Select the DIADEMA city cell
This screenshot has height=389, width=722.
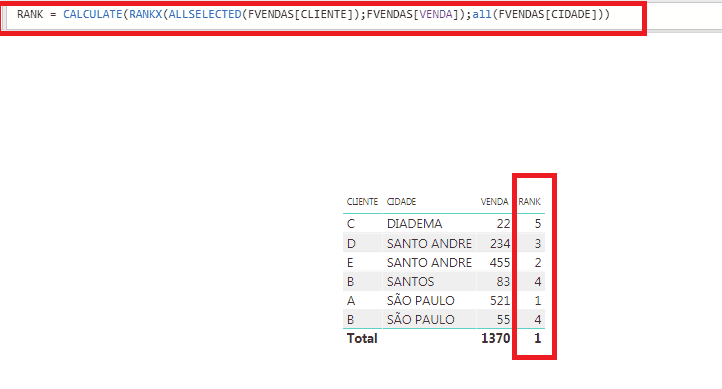414,224
